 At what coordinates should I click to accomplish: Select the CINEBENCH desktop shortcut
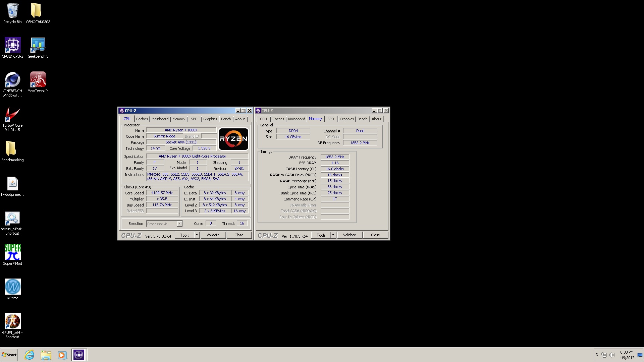12,84
